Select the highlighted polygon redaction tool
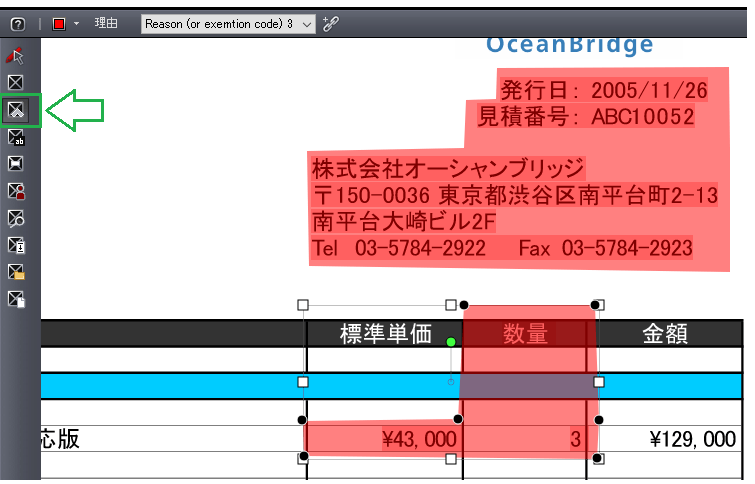The height and width of the screenshot is (484, 755). point(16,110)
